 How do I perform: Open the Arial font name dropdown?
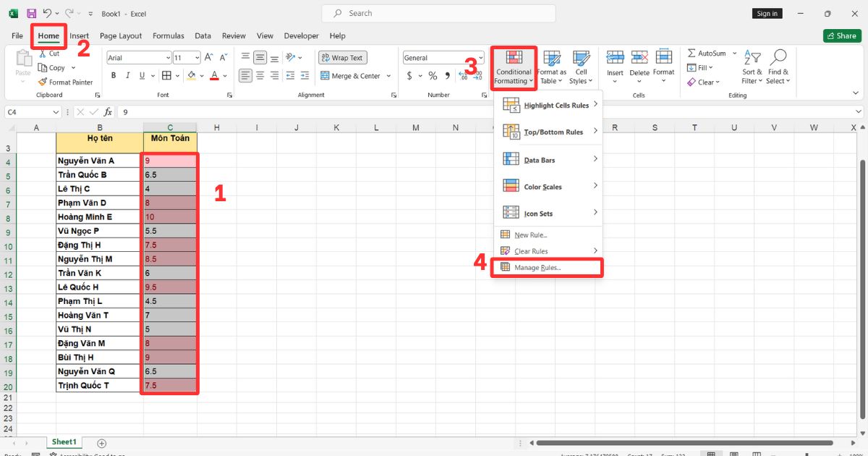[168, 58]
